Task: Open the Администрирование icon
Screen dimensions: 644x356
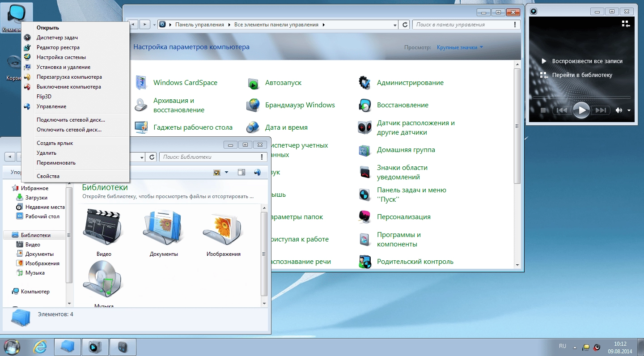Action: [x=365, y=83]
